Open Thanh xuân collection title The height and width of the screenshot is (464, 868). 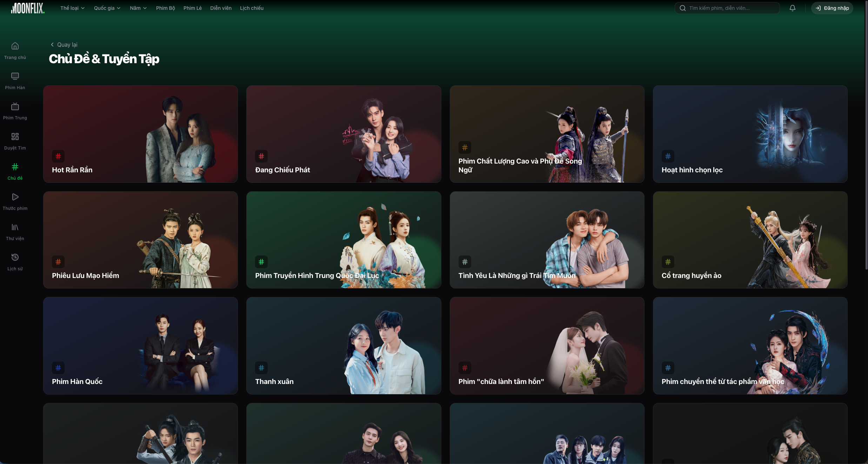coord(274,382)
